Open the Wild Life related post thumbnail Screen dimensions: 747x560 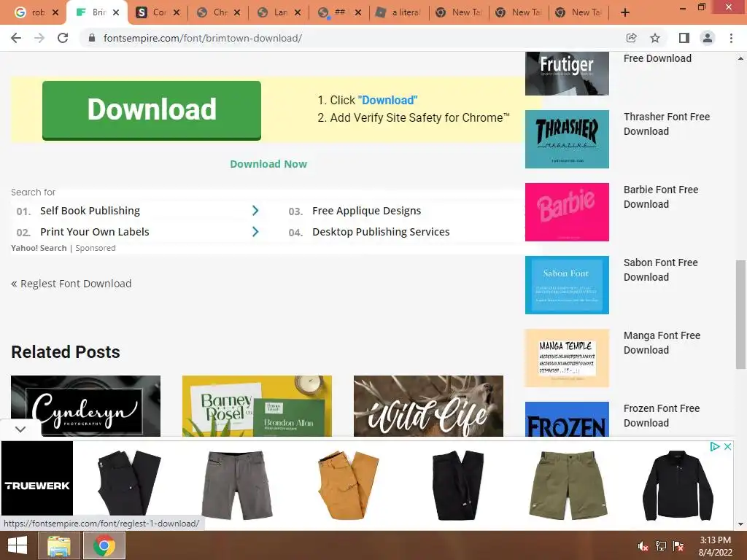[428, 405]
